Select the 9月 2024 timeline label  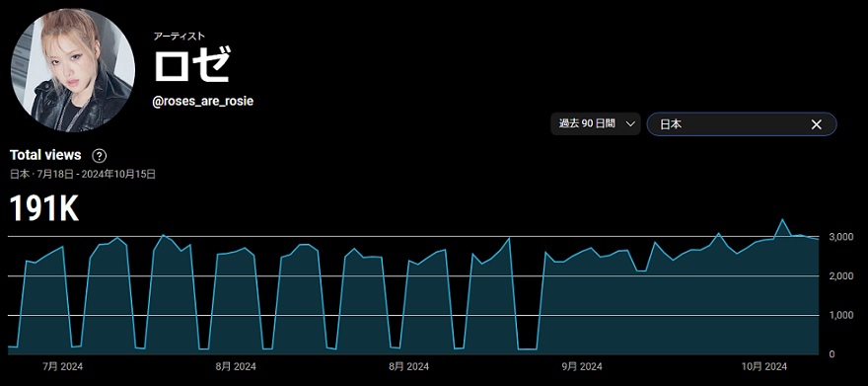pos(582,366)
